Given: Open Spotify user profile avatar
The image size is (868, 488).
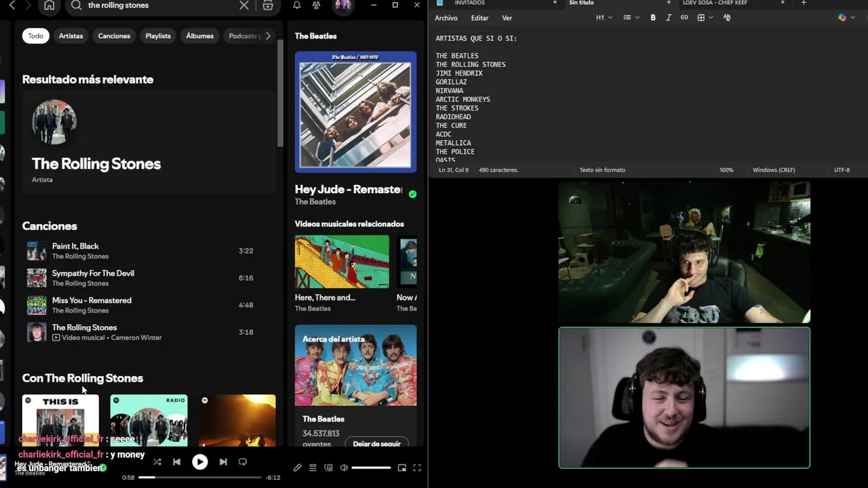Looking at the screenshot, I should point(343,5).
